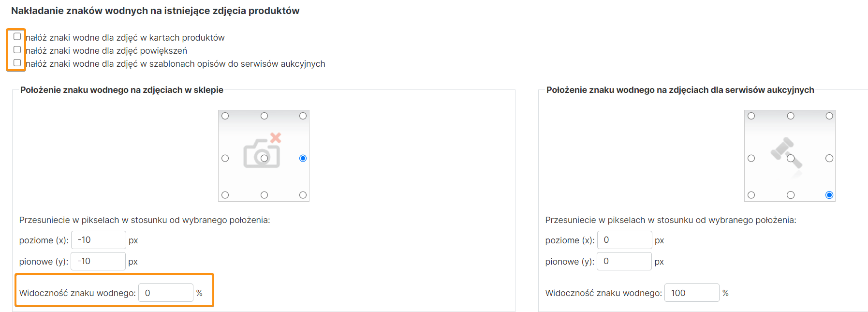868x312 pixels.
Task: Focus vertical (y) offset field for shop photos
Action: [x=98, y=261]
